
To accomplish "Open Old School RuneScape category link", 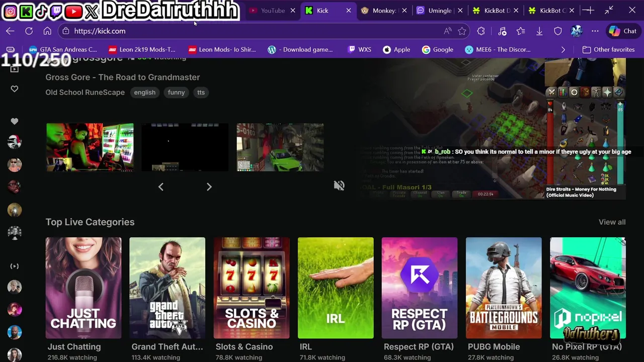I will (85, 92).
